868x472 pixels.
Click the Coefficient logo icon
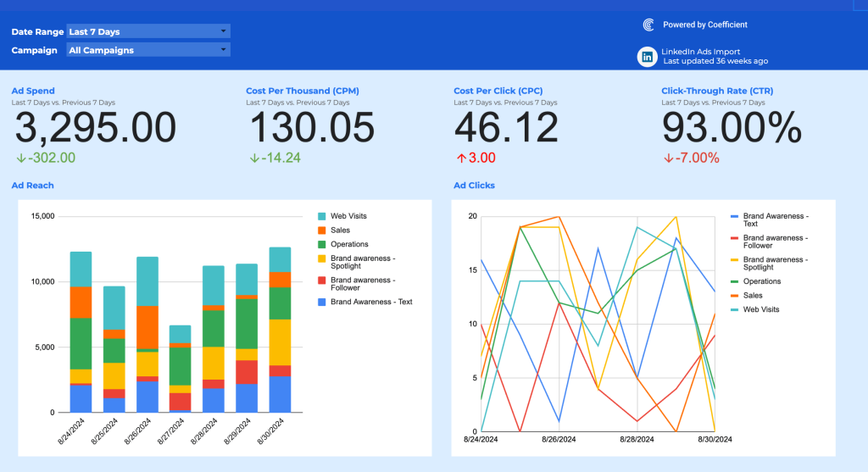[648, 25]
